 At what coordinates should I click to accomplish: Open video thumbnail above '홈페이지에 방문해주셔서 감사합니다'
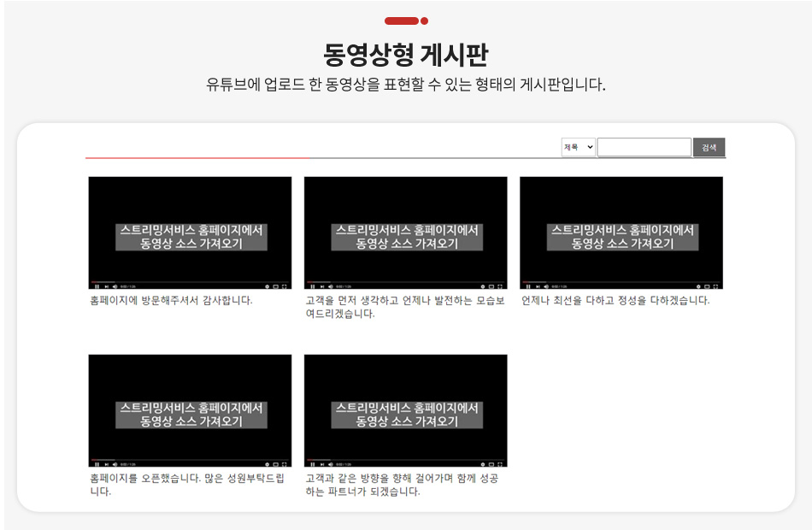(190, 233)
